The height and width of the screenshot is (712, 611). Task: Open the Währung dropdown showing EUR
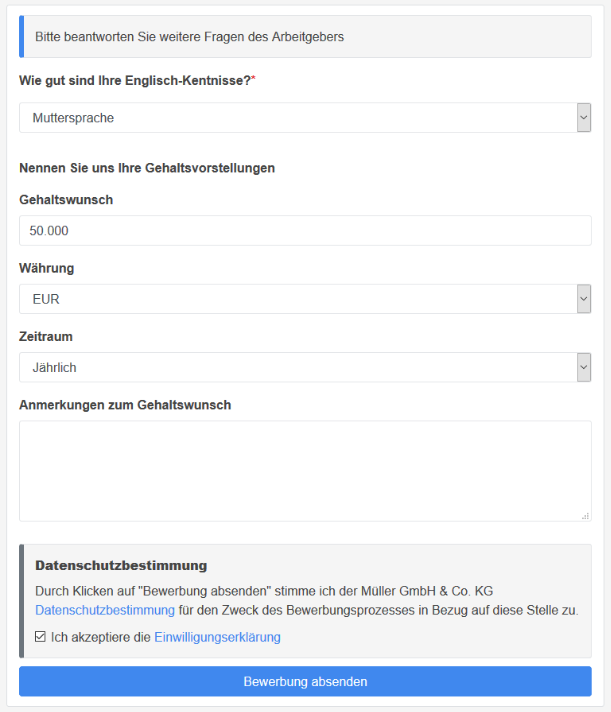click(298, 299)
